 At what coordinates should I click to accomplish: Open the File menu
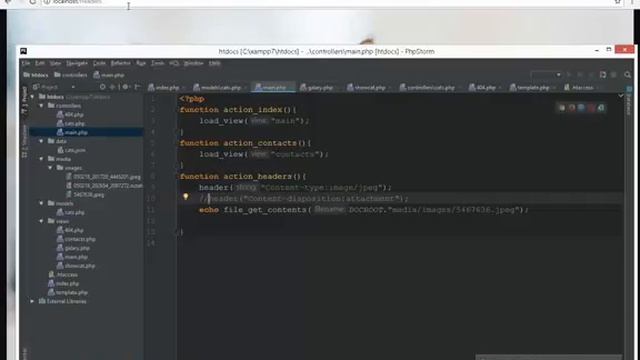tap(26, 63)
